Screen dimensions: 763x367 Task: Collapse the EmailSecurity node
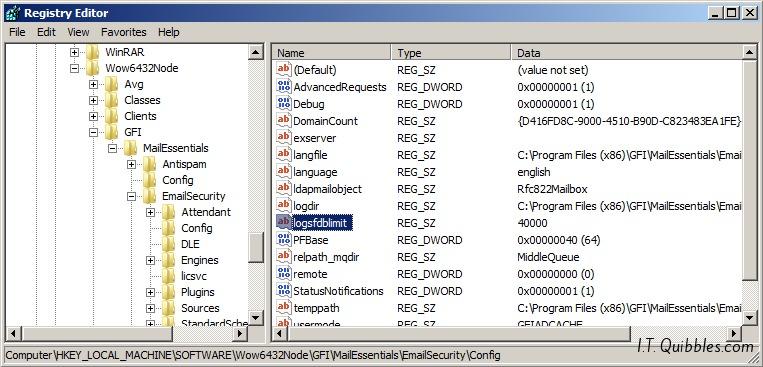(131, 196)
